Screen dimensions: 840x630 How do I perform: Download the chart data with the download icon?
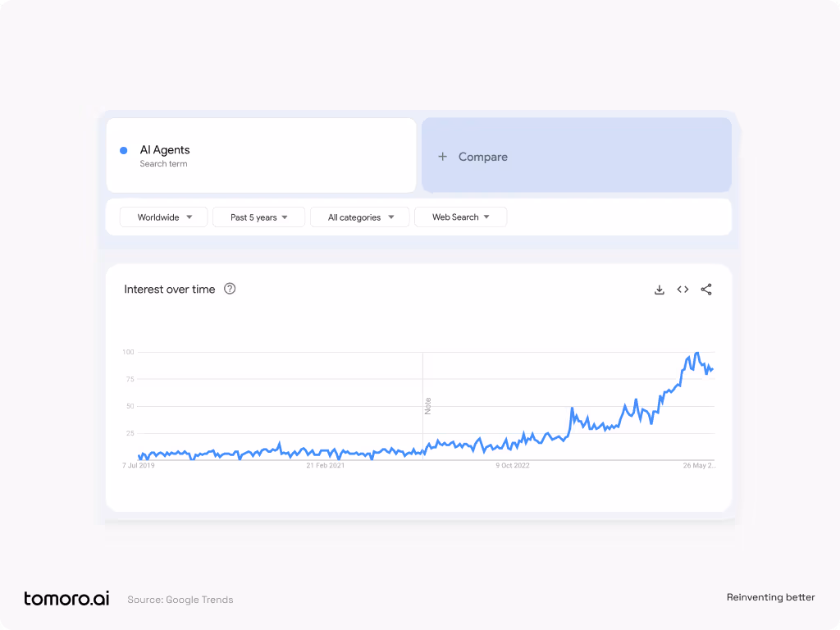click(x=659, y=290)
